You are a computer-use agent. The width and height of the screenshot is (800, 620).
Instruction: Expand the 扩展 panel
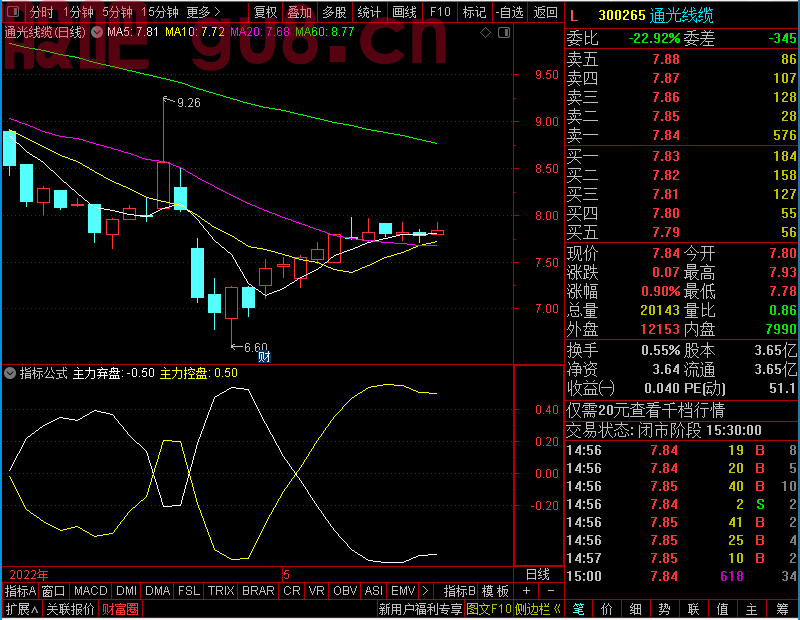(22, 609)
